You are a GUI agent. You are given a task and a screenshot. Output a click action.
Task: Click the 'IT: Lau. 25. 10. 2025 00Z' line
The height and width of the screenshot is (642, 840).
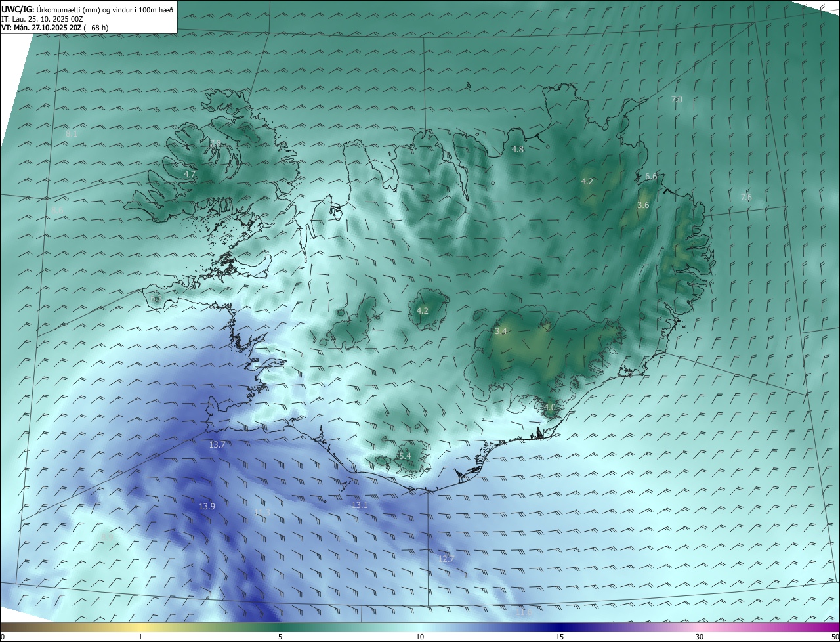pos(42,19)
